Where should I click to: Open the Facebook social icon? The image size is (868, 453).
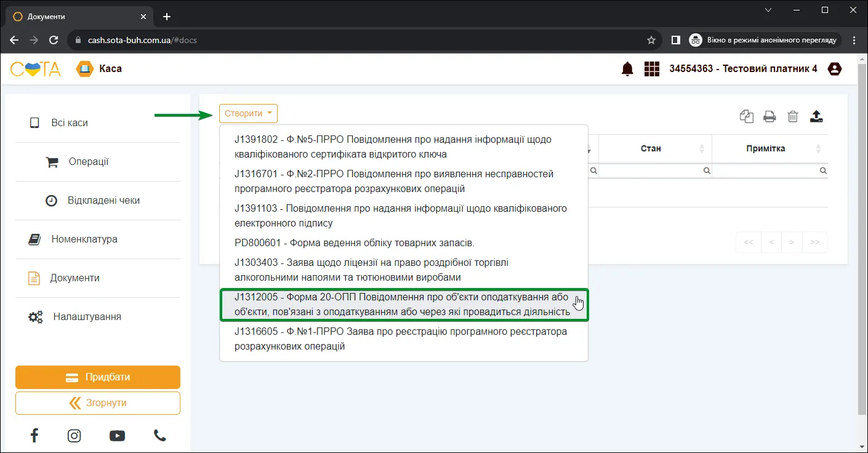(x=34, y=436)
